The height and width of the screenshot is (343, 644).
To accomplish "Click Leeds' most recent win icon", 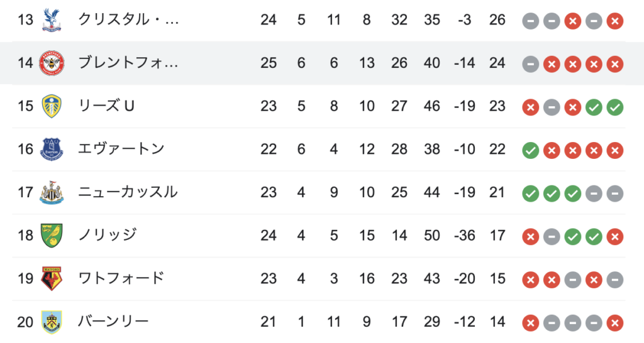I will tap(615, 107).
